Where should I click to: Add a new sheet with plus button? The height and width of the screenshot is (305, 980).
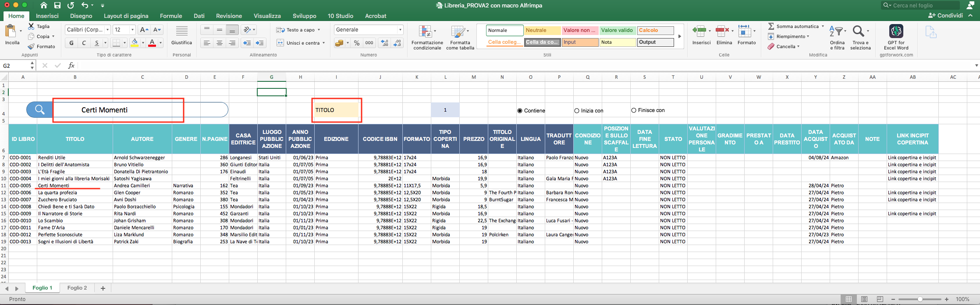point(103,288)
